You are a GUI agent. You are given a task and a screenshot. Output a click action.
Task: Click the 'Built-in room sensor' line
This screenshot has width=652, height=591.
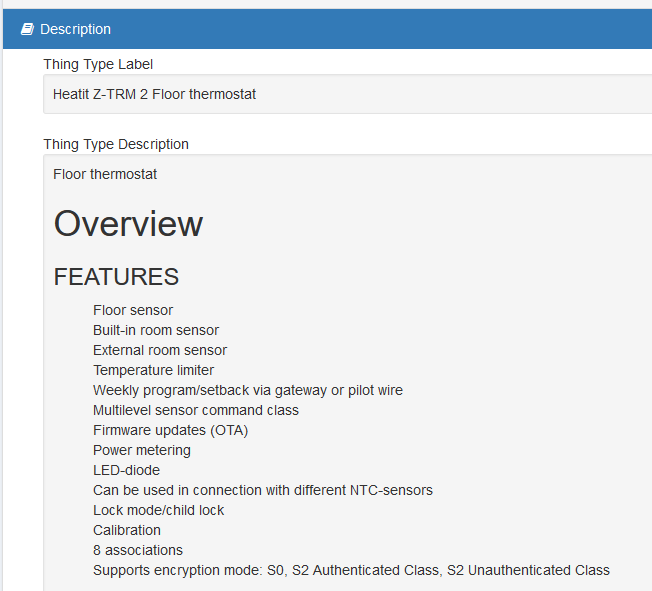coord(156,330)
